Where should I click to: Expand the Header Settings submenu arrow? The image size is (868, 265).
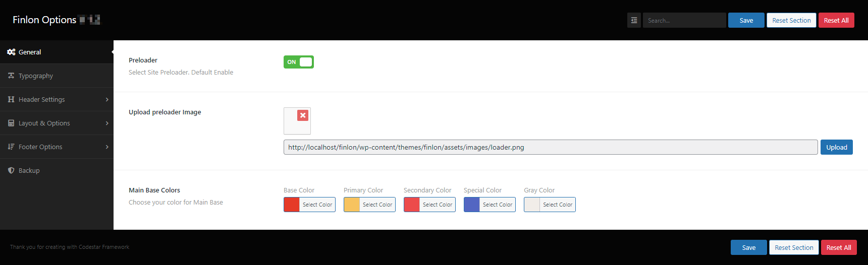click(x=107, y=99)
